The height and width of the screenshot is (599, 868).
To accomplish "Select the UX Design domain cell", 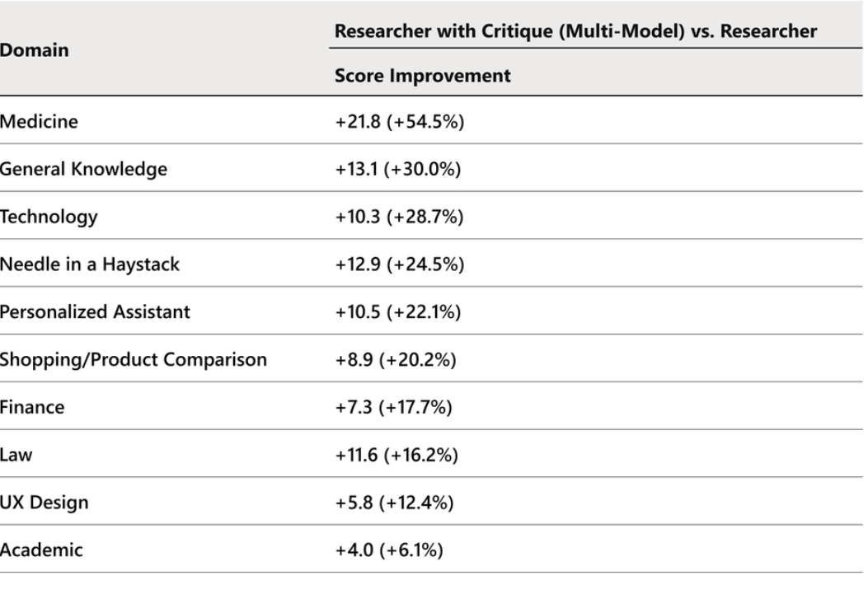I will pyautogui.click(x=45, y=503).
